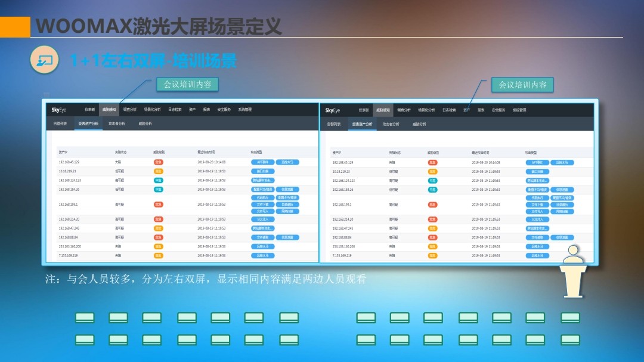Open 系统管理 menu in left screen

[x=245, y=110]
